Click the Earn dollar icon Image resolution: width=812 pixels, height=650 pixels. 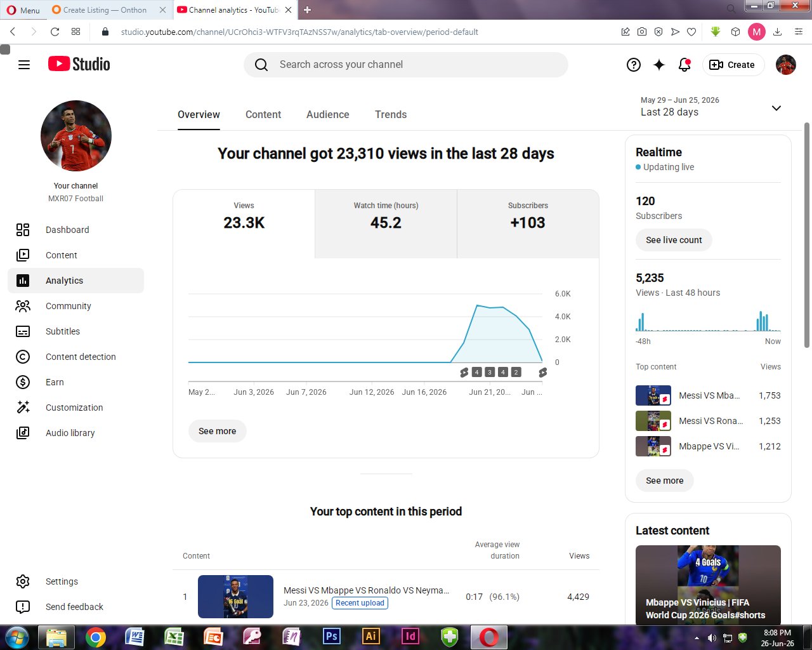coord(23,382)
